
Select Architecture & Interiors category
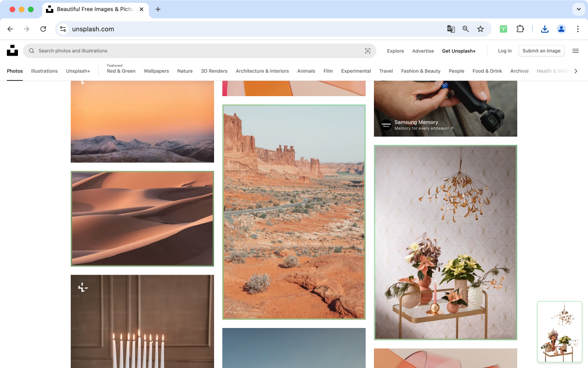click(262, 71)
